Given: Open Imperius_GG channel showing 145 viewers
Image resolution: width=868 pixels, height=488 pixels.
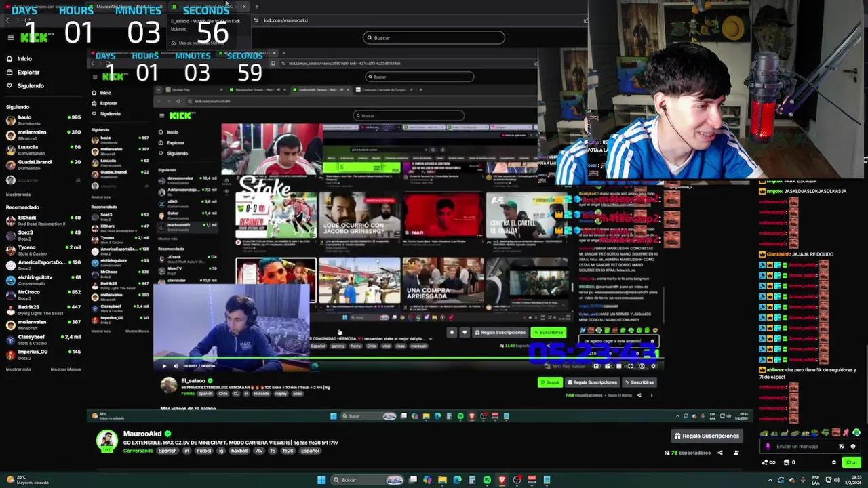Looking at the screenshot, I should point(43,354).
